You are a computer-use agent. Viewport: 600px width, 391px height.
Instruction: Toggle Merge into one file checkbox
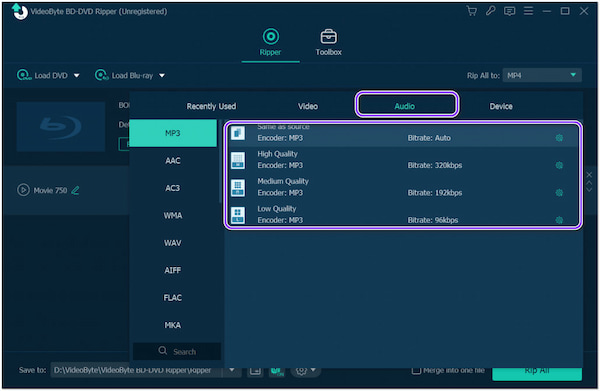click(x=416, y=370)
